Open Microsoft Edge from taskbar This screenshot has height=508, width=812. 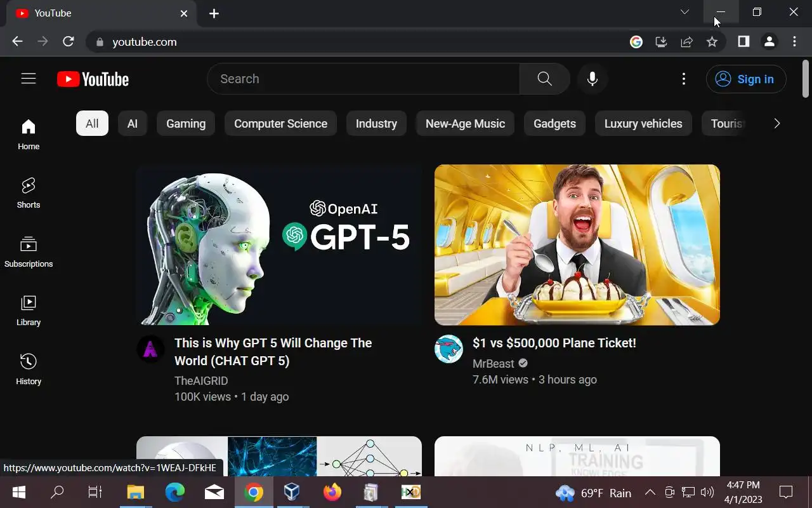tap(175, 492)
